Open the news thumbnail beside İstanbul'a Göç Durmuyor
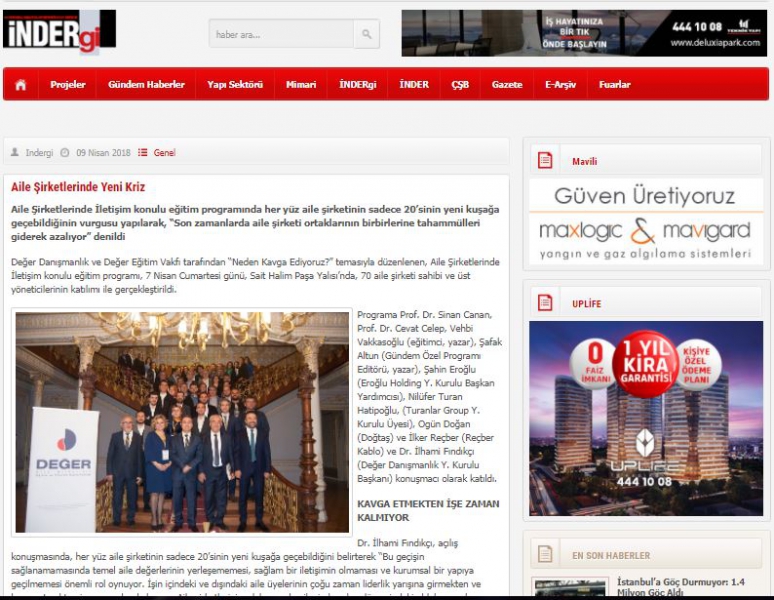The width and height of the screenshot is (774, 600). tap(570, 588)
